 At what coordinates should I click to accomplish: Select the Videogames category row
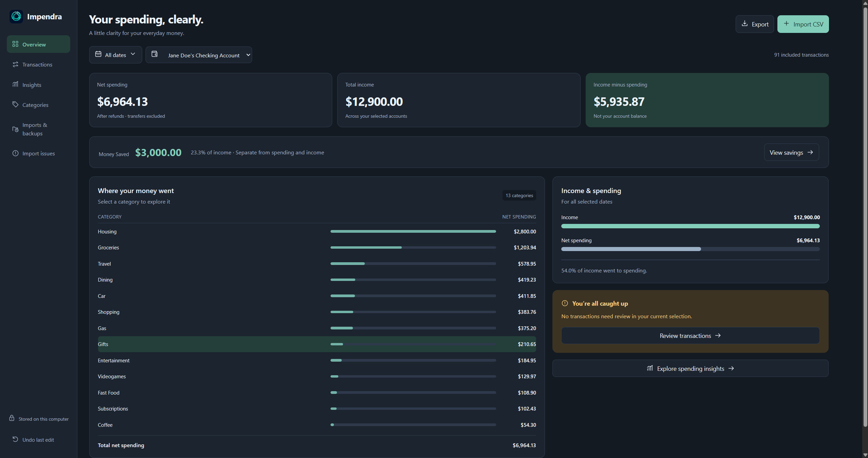coord(317,377)
